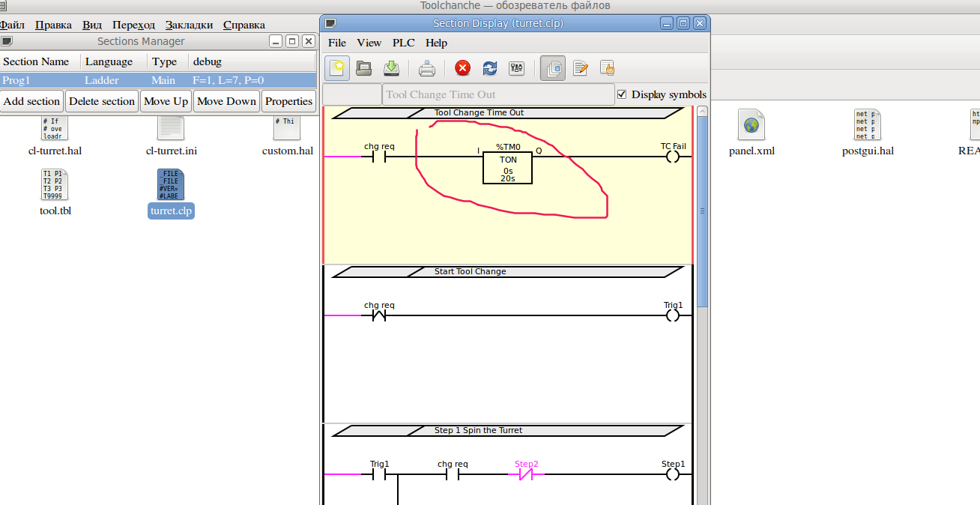
Task: Click the Move Down button
Action: point(226,101)
